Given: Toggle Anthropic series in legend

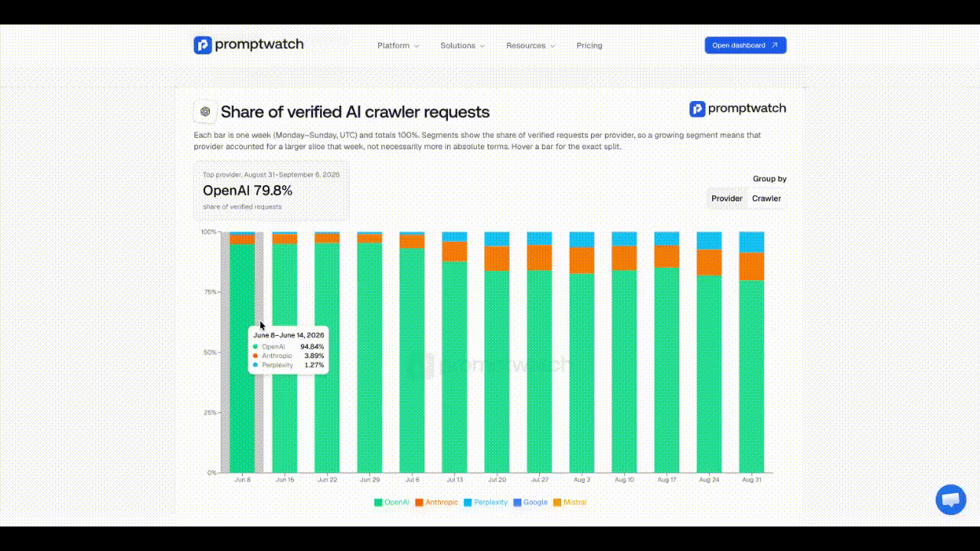Looking at the screenshot, I should 436,502.
